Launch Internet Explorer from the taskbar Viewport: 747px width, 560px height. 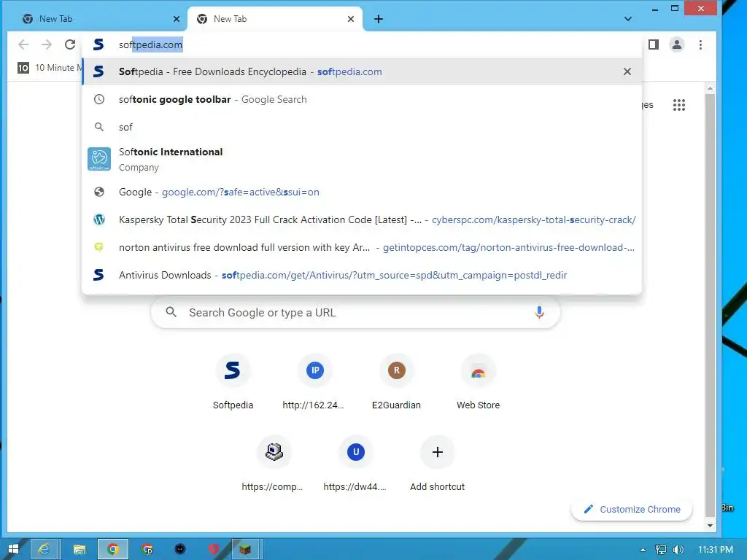click(44, 548)
